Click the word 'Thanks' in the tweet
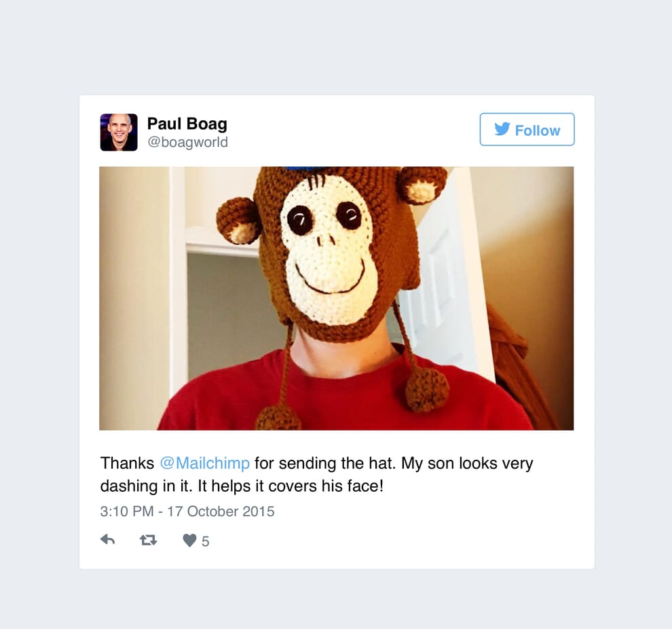Screen dimensions: 672x629 128,463
